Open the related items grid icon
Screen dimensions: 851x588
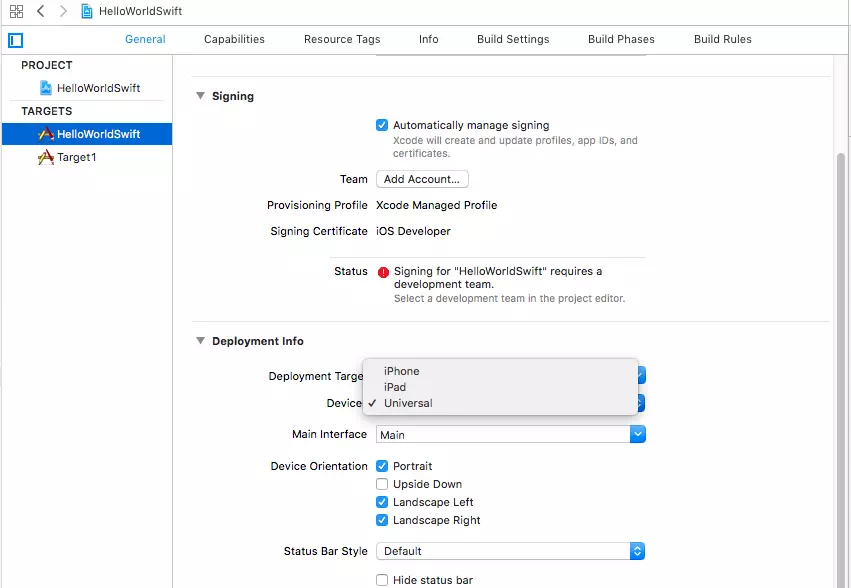pyautogui.click(x=16, y=11)
